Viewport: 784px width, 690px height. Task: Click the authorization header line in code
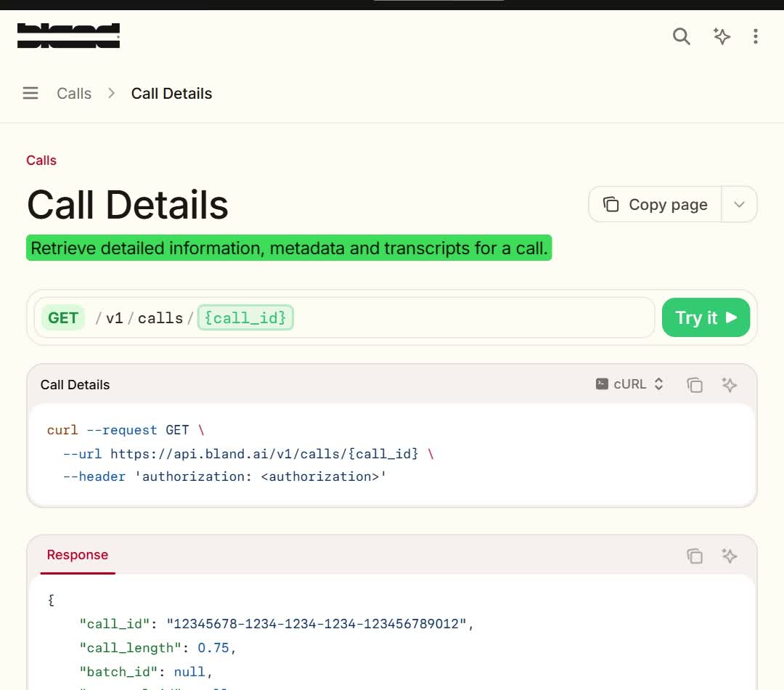tap(224, 476)
